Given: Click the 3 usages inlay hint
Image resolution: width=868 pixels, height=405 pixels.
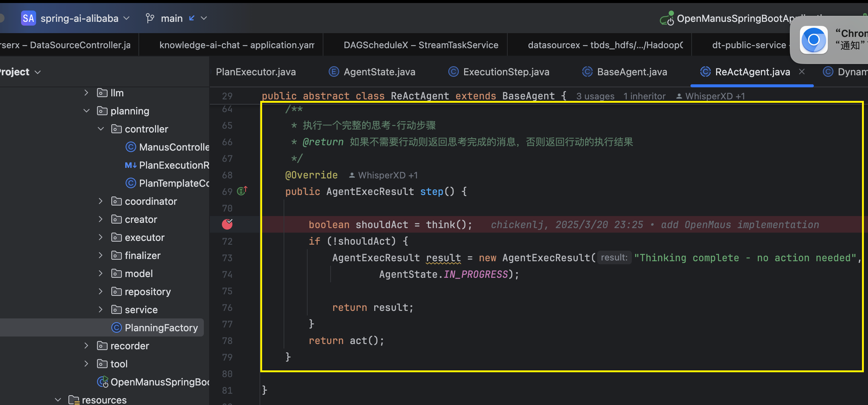Looking at the screenshot, I should point(595,96).
